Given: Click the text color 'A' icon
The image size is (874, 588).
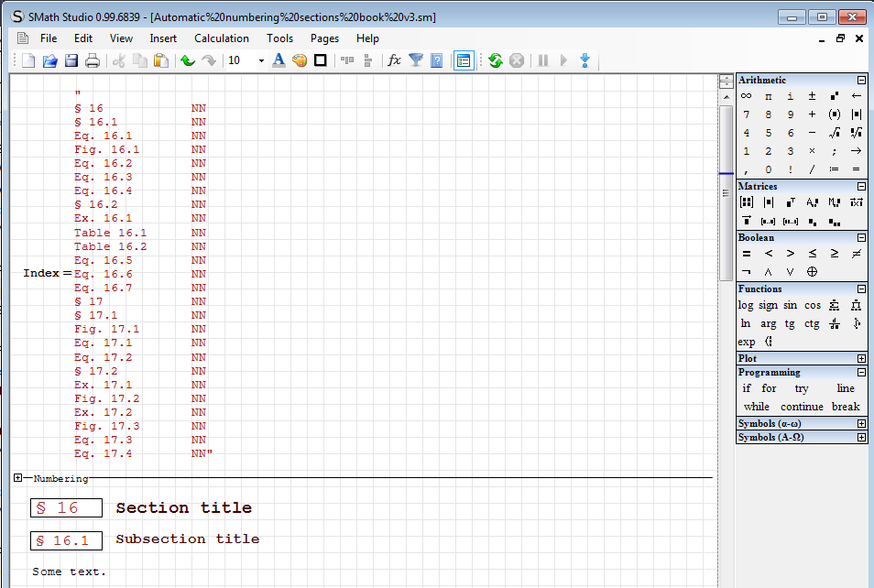Looking at the screenshot, I should tap(279, 60).
